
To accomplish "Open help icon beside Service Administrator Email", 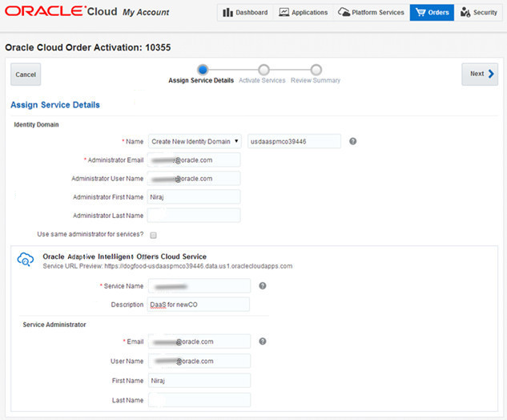I will 263,341.
